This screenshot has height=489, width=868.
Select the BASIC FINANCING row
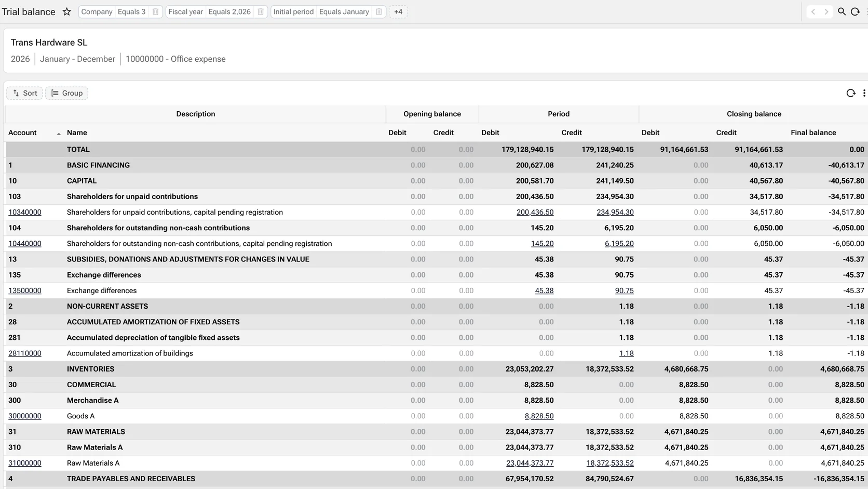(436, 165)
